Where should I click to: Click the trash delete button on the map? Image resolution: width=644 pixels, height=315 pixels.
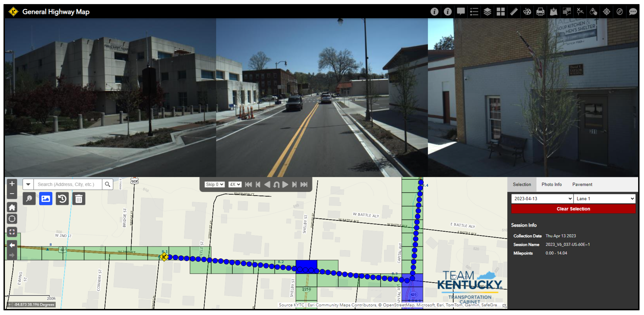[x=79, y=199]
